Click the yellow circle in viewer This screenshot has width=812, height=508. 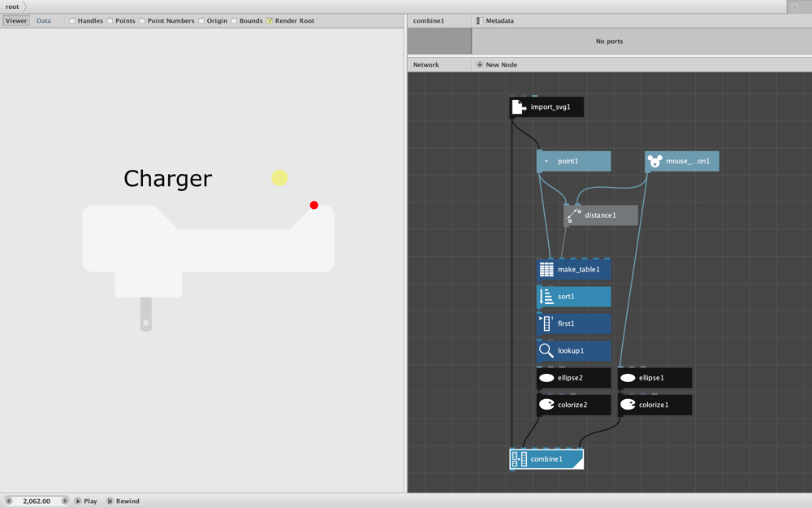[x=279, y=178]
